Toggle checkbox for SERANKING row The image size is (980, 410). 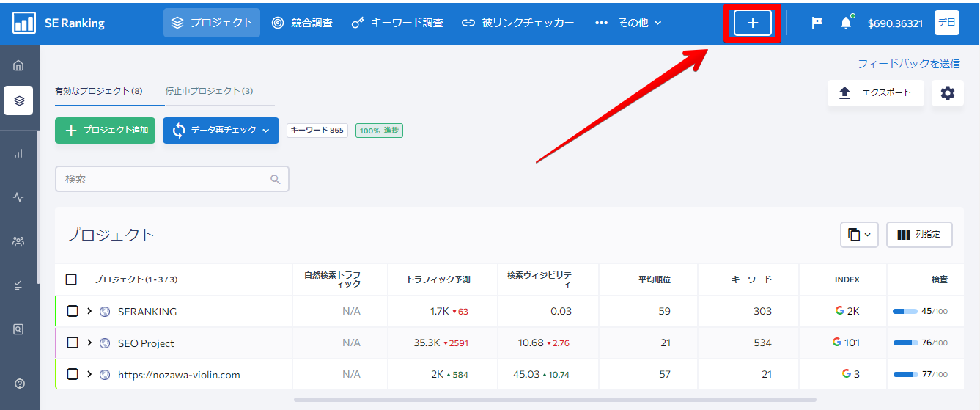[73, 311]
